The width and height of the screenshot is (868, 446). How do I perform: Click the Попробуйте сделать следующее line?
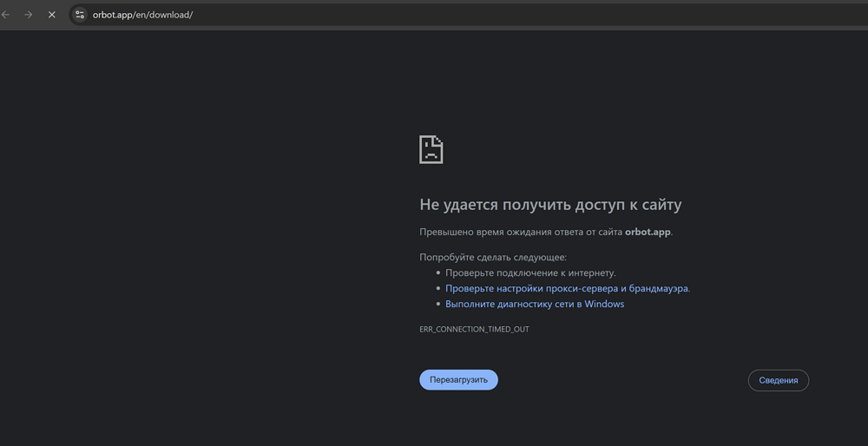point(492,257)
